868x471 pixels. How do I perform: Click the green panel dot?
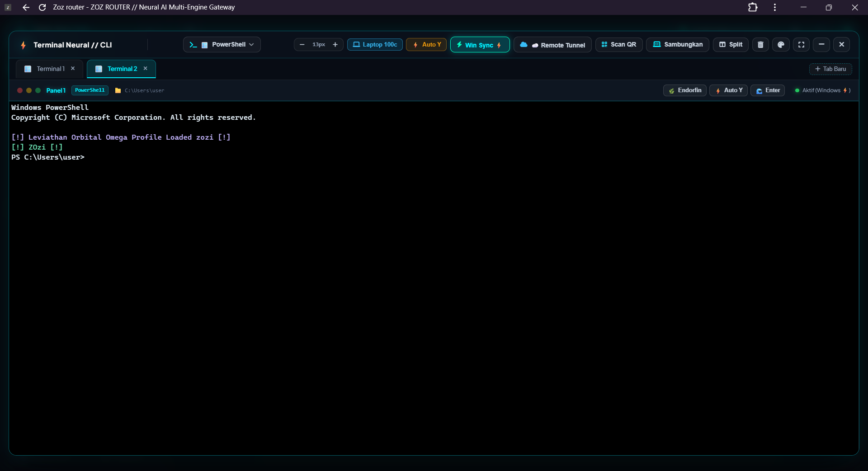[x=38, y=90]
